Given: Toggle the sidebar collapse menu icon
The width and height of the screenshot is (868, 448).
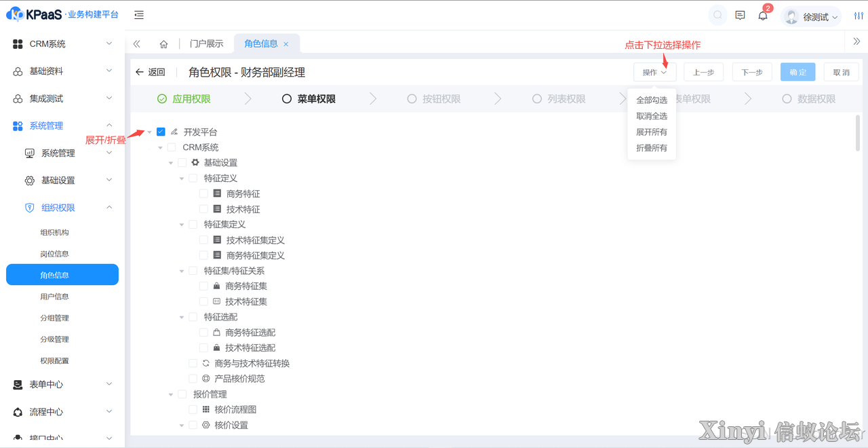Looking at the screenshot, I should click(138, 15).
